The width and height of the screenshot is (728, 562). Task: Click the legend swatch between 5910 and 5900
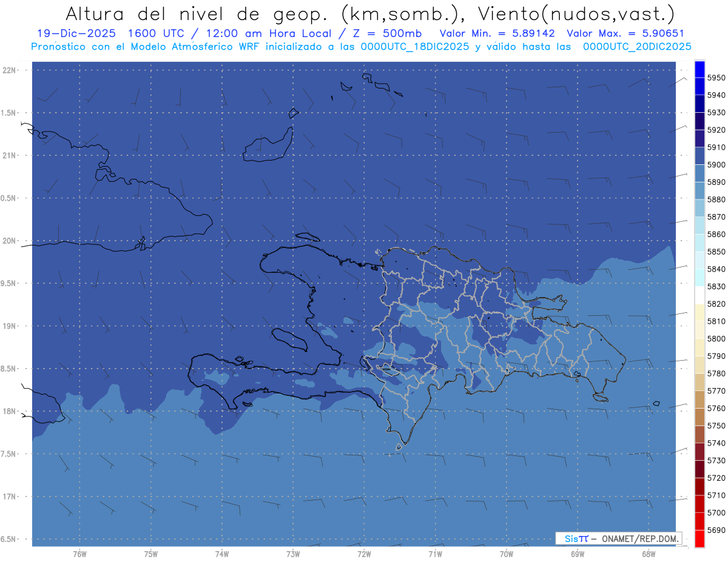tap(699, 156)
